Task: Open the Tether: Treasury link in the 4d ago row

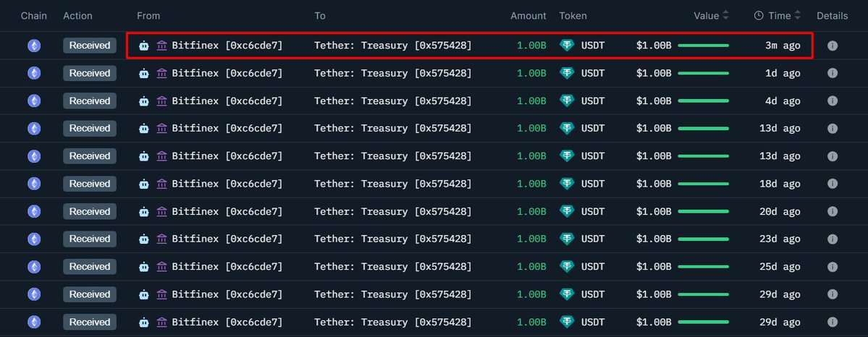Action: 392,101
